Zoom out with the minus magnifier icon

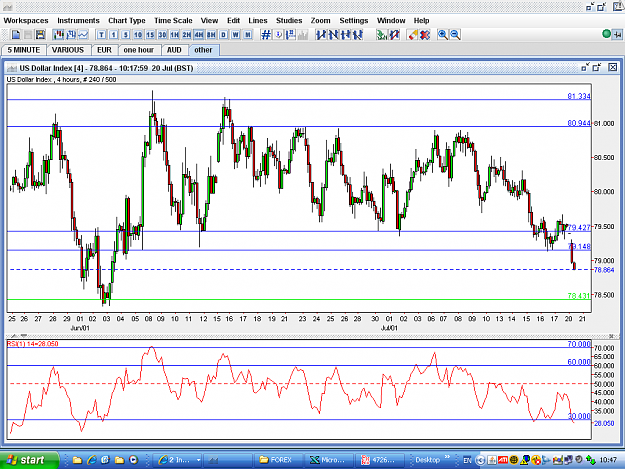click(x=455, y=35)
